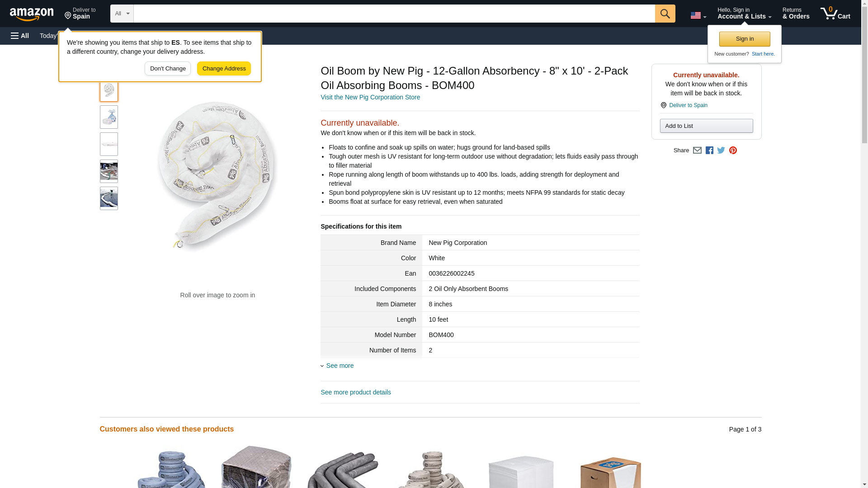Click the search magnifier button

(665, 14)
